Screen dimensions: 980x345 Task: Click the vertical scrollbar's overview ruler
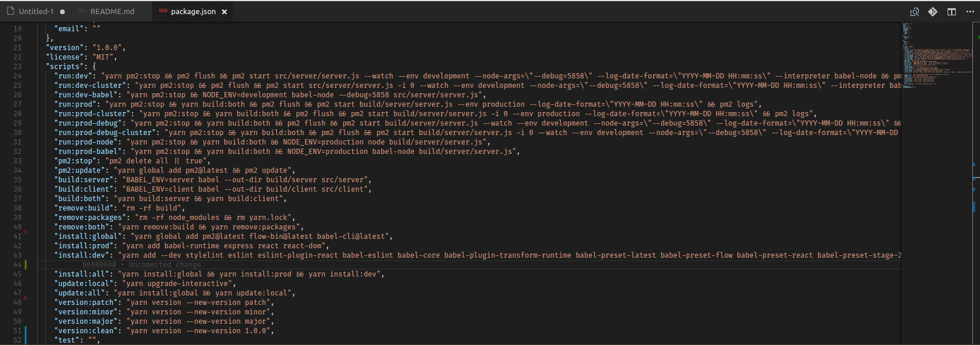976,183
